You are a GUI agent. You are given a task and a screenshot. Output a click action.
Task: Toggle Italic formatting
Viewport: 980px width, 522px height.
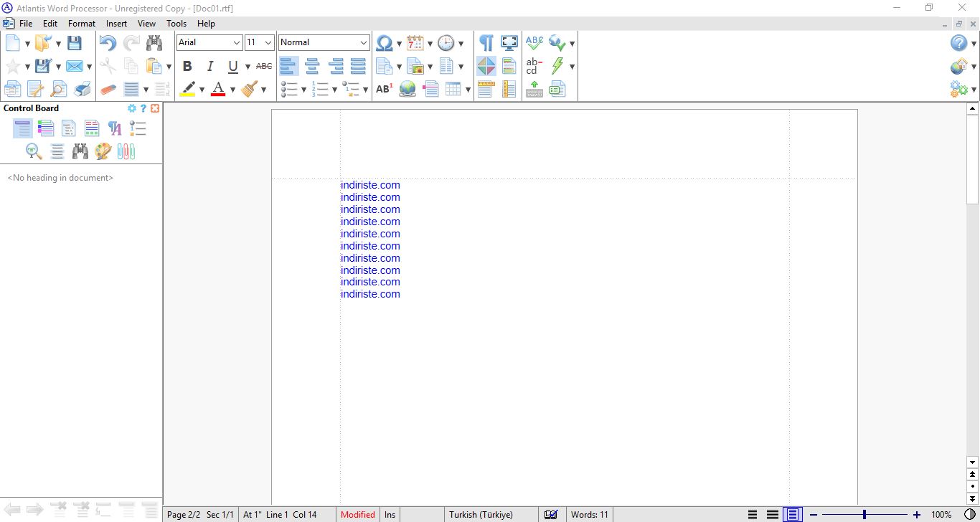pyautogui.click(x=210, y=66)
